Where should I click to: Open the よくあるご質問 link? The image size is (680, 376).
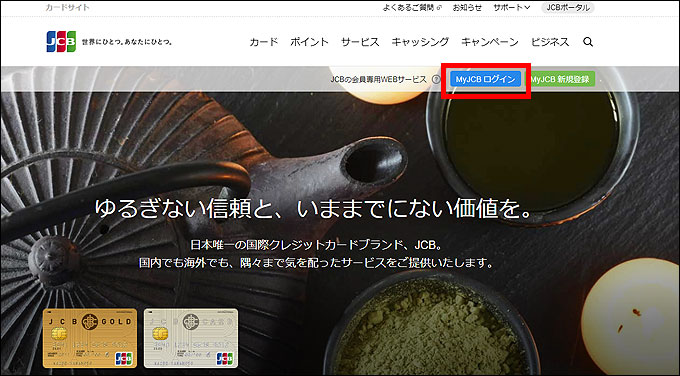(412, 8)
